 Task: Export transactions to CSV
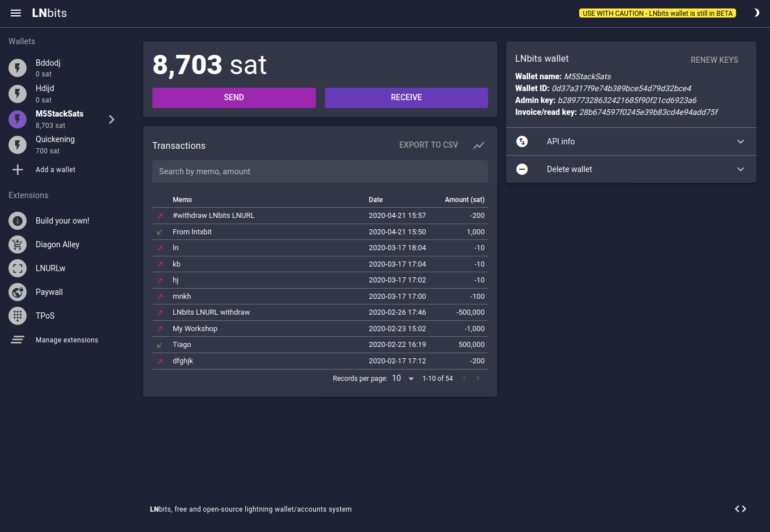pyautogui.click(x=429, y=145)
